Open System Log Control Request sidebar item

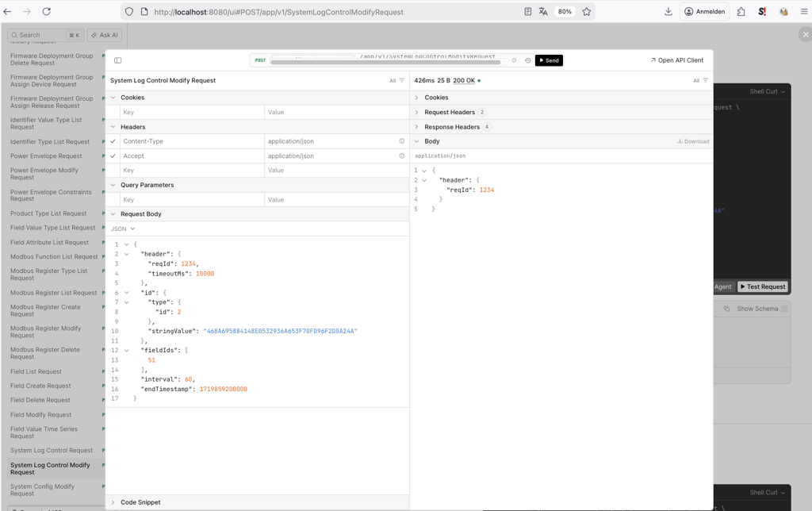coord(52,451)
